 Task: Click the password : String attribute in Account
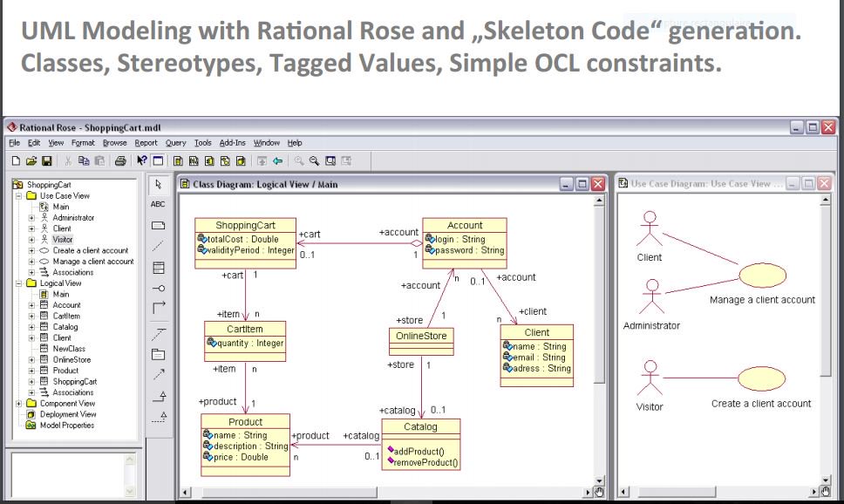465,250
